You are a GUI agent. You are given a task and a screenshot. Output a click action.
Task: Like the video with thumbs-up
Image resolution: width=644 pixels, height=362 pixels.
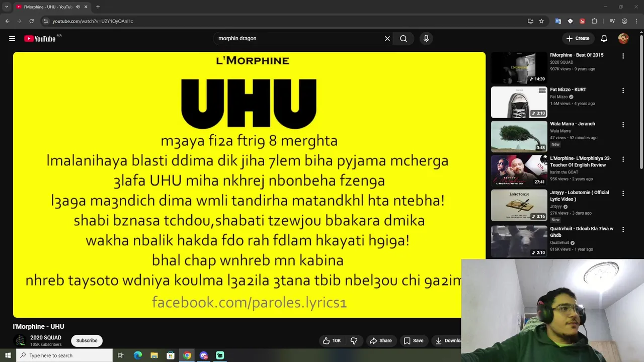pyautogui.click(x=332, y=340)
